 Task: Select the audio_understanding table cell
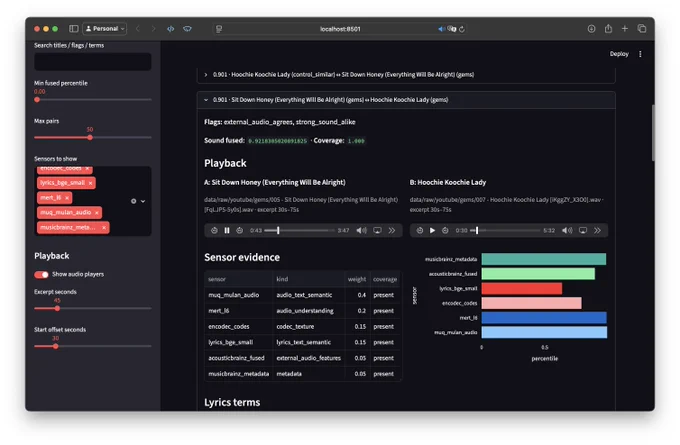pyautogui.click(x=308, y=311)
